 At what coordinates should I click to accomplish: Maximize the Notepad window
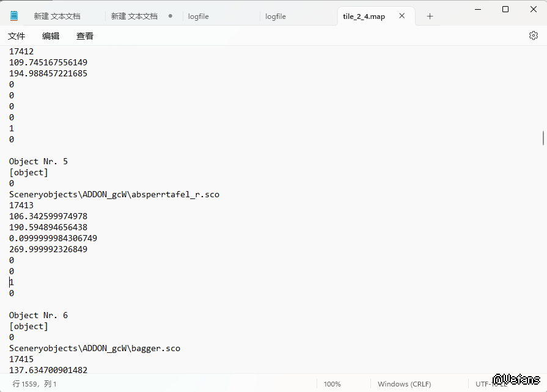(505, 9)
